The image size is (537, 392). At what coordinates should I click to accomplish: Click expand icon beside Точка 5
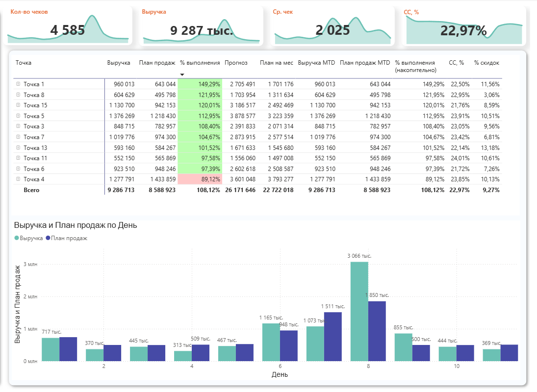(x=18, y=116)
